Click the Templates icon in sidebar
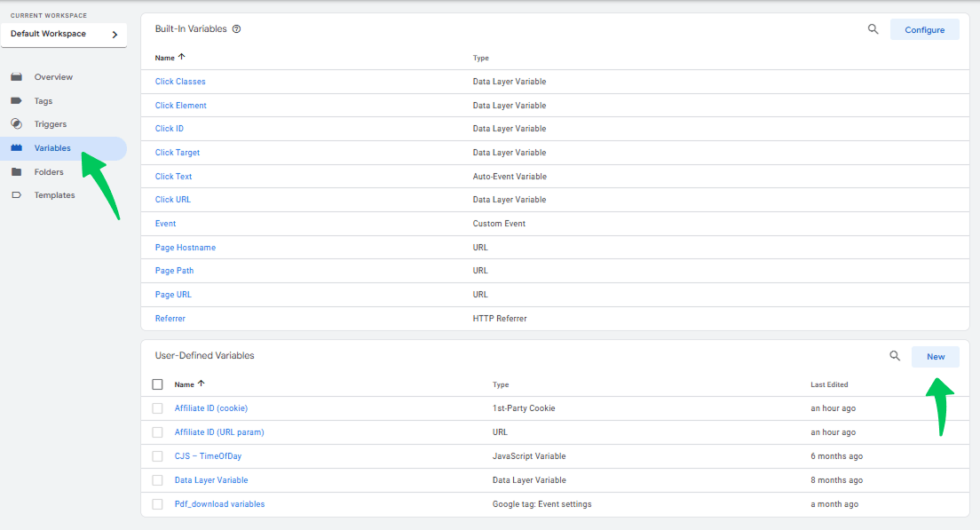 pos(16,195)
